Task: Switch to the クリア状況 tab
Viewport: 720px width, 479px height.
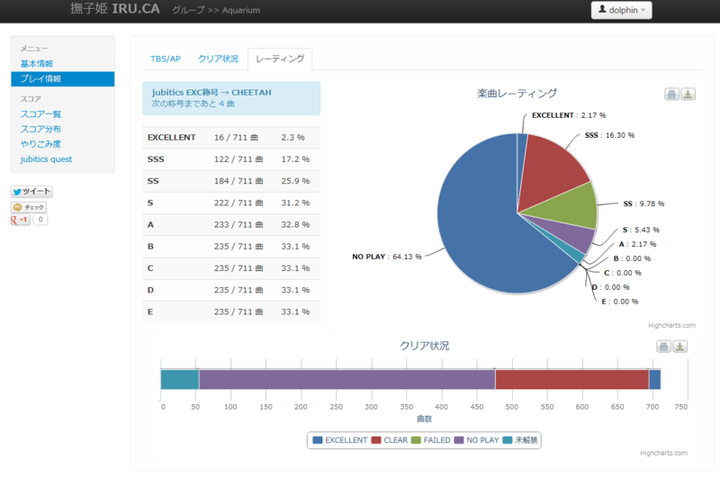Action: coord(218,59)
